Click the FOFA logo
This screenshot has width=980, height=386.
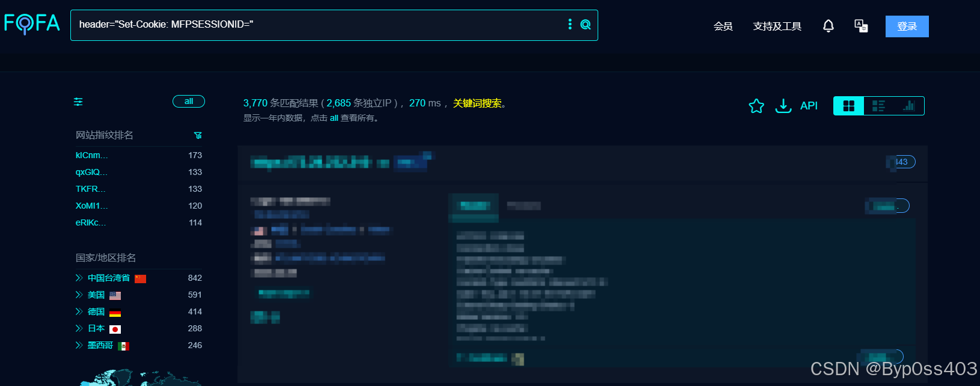click(x=32, y=24)
